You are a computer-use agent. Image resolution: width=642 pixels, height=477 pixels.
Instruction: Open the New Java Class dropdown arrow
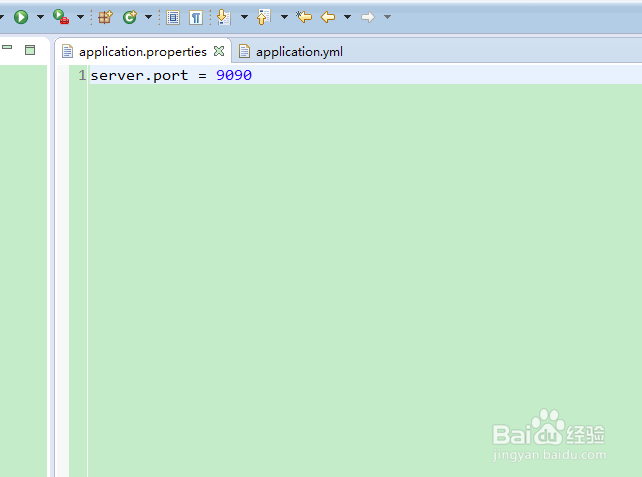point(149,17)
